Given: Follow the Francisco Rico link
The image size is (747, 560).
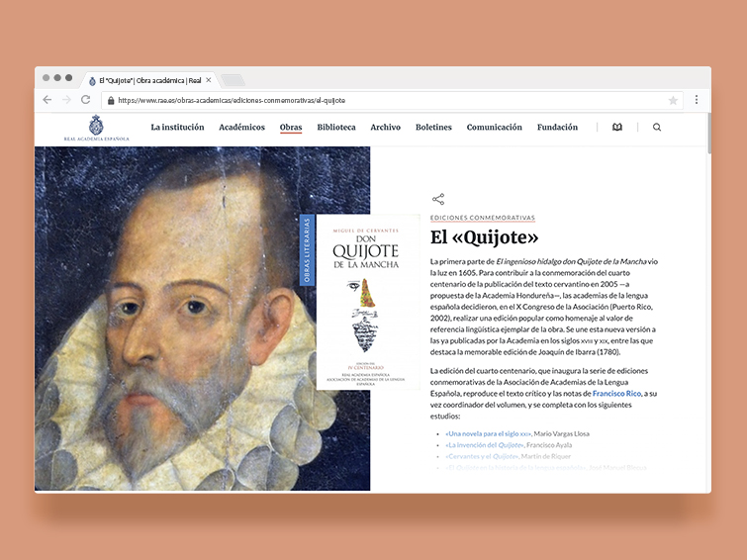Looking at the screenshot, I should pos(616,393).
